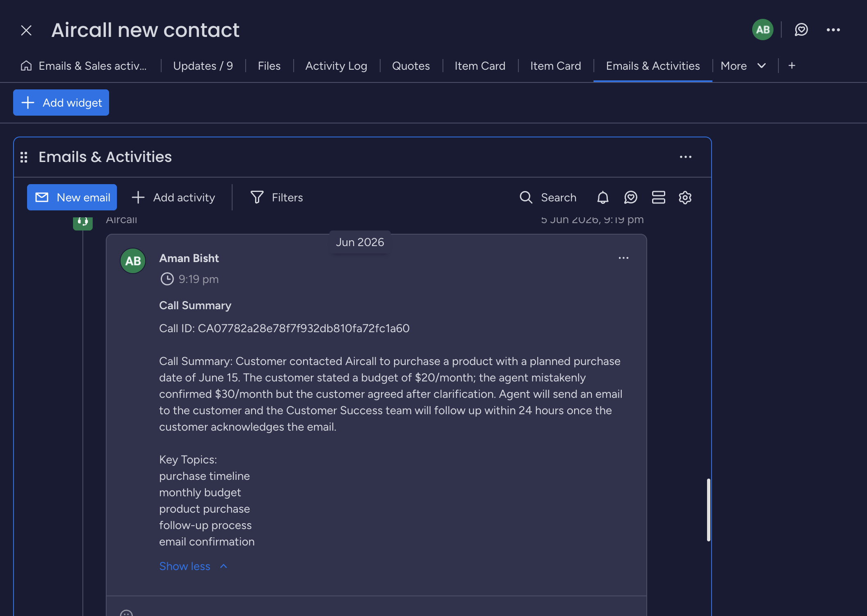The image size is (867, 616).
Task: Open the Updates / 9 tab
Action: [203, 66]
